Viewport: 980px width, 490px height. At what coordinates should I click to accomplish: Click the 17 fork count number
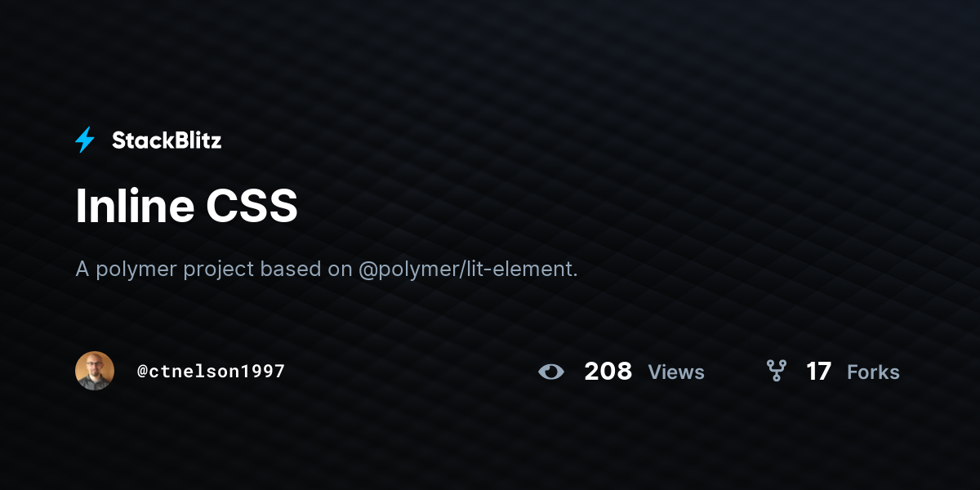pyautogui.click(x=818, y=372)
